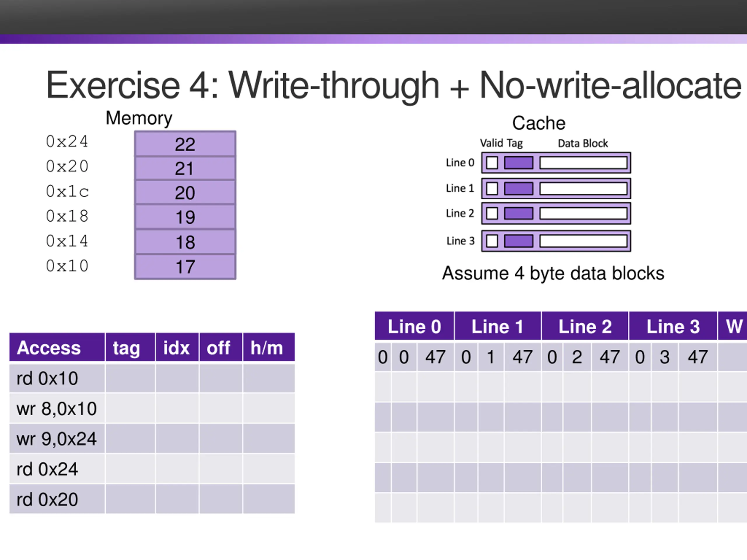Click the Exercise 4 slide title

394,85
